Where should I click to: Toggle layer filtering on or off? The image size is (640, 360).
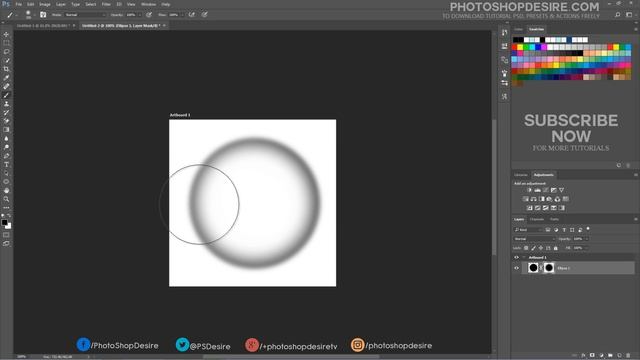(588, 229)
